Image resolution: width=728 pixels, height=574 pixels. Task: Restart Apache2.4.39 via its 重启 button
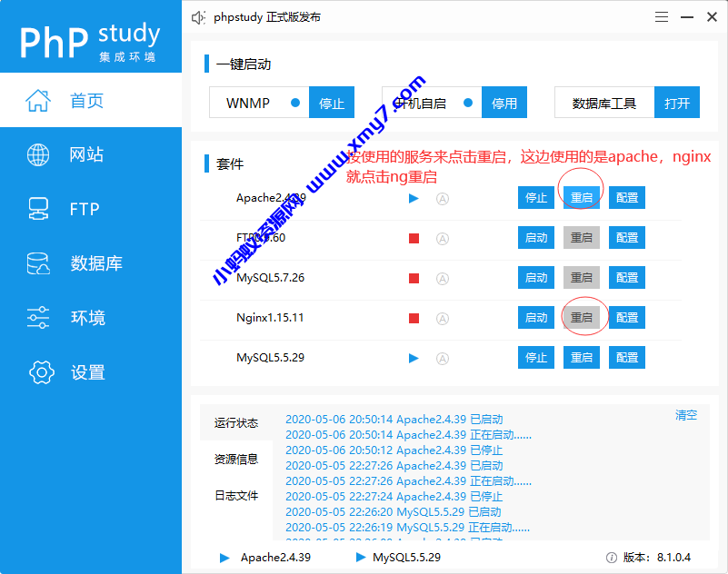pos(581,197)
